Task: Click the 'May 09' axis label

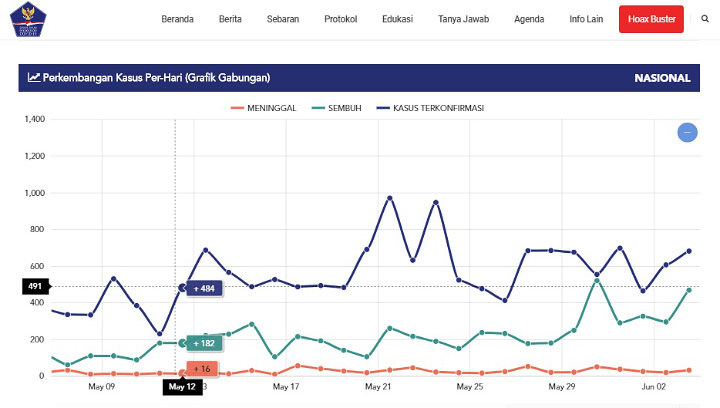Action: [101, 387]
